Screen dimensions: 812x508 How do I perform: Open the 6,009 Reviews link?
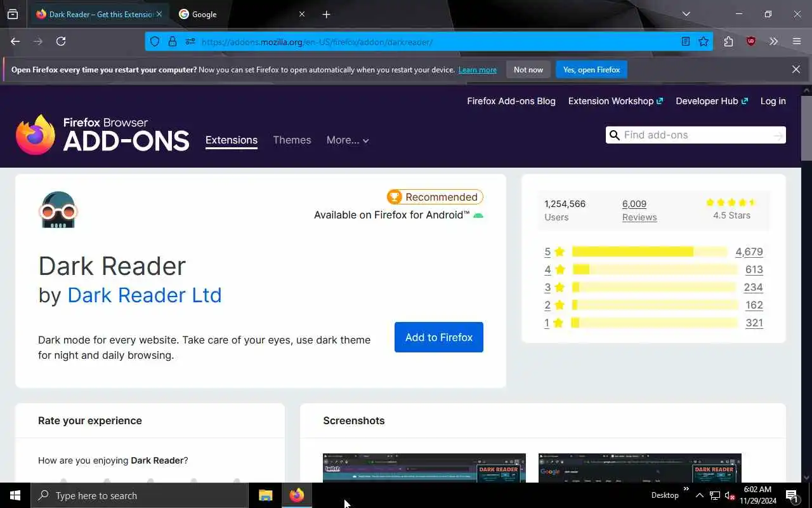tap(639, 210)
